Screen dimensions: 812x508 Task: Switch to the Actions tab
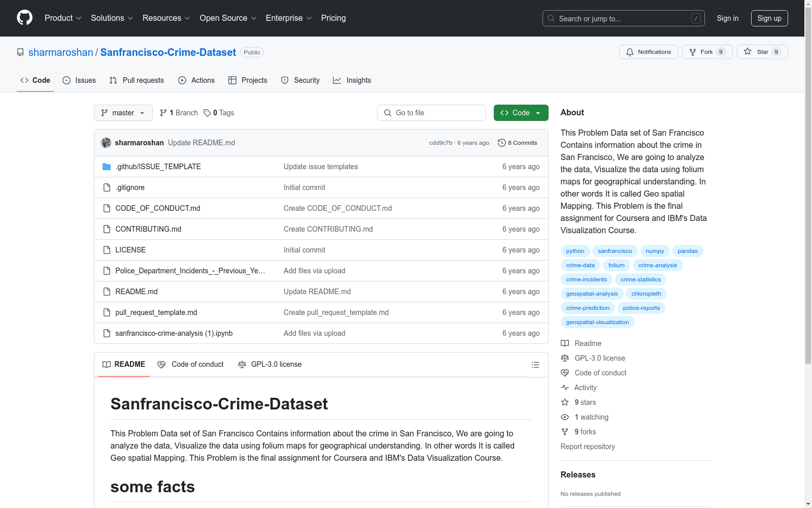196,80
